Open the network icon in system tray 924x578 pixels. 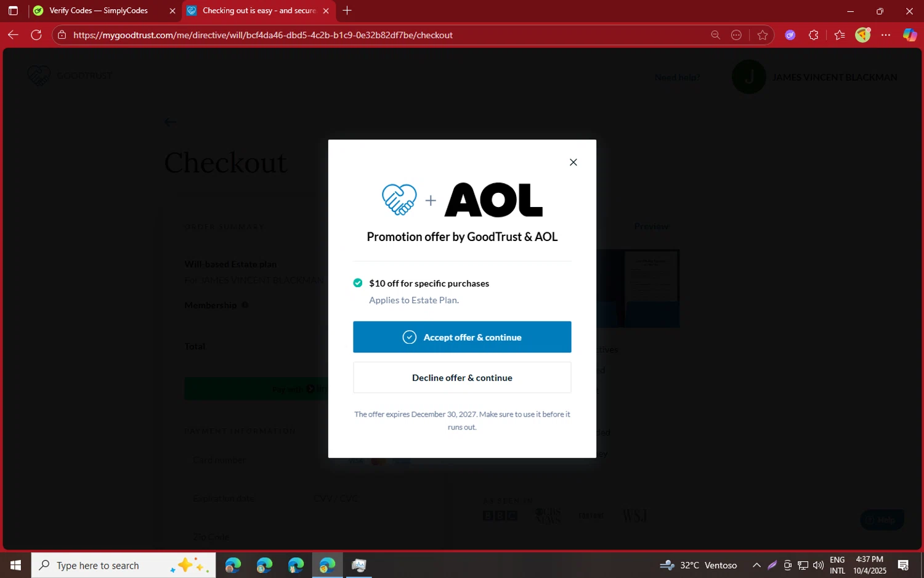click(x=803, y=565)
